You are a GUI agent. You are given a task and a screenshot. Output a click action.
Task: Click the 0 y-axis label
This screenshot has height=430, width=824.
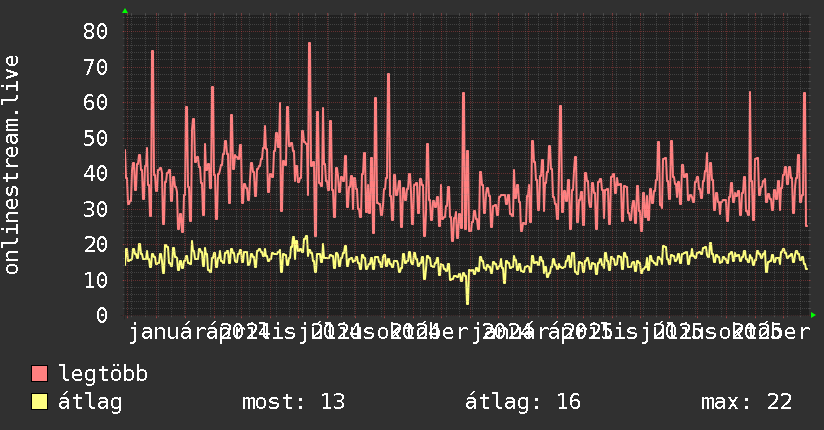click(x=102, y=315)
